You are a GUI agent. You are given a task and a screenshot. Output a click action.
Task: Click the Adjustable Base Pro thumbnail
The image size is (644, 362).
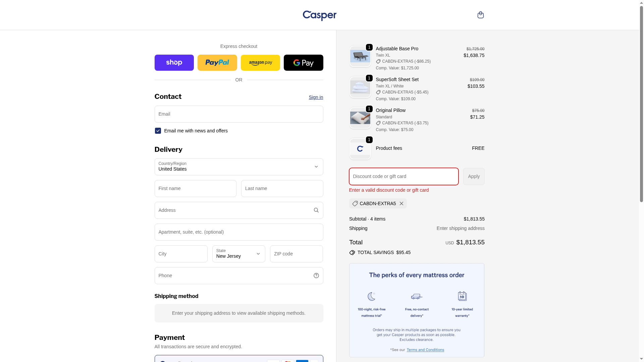[x=360, y=57]
